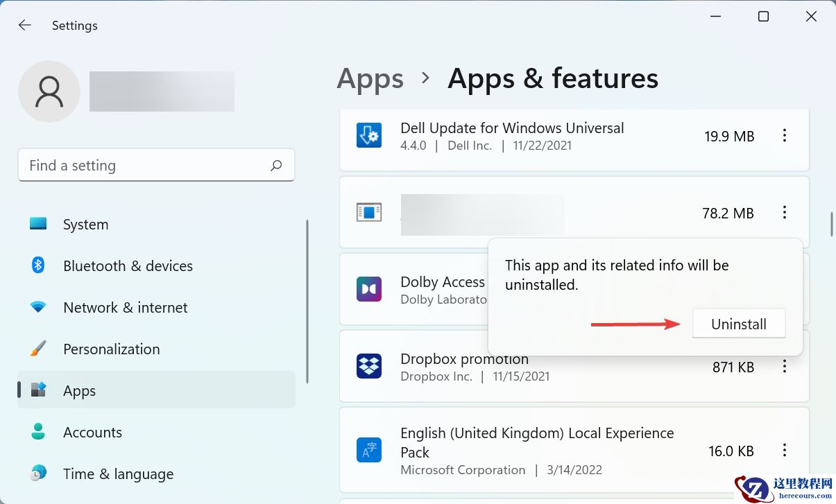This screenshot has width=836, height=504.
Task: Click the Dropbox promotion app icon
Action: (369, 366)
